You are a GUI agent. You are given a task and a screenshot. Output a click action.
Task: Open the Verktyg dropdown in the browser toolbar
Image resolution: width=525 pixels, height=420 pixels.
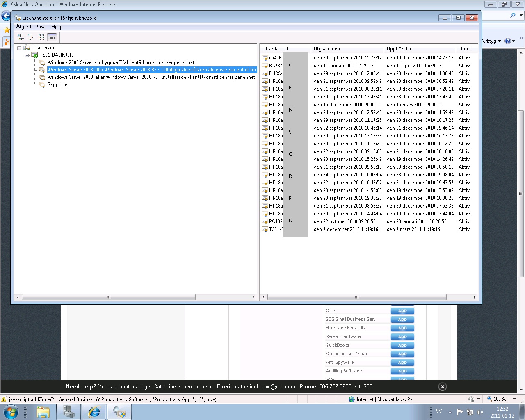pos(491,41)
